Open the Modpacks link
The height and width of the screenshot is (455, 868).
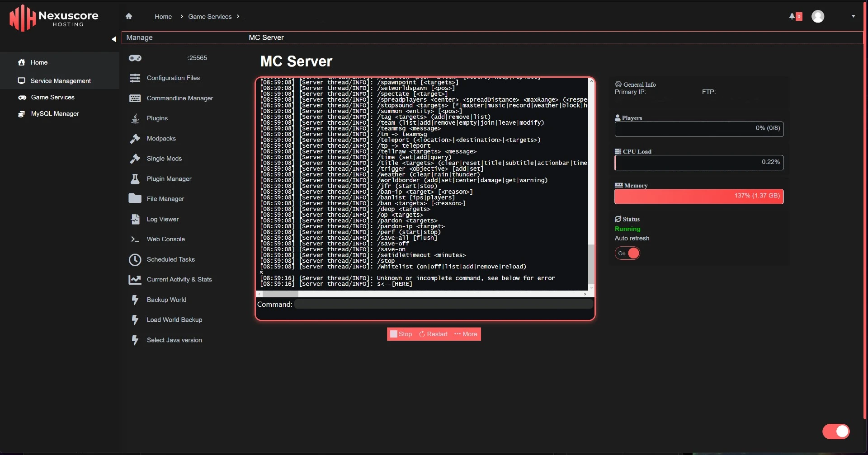coord(161,139)
